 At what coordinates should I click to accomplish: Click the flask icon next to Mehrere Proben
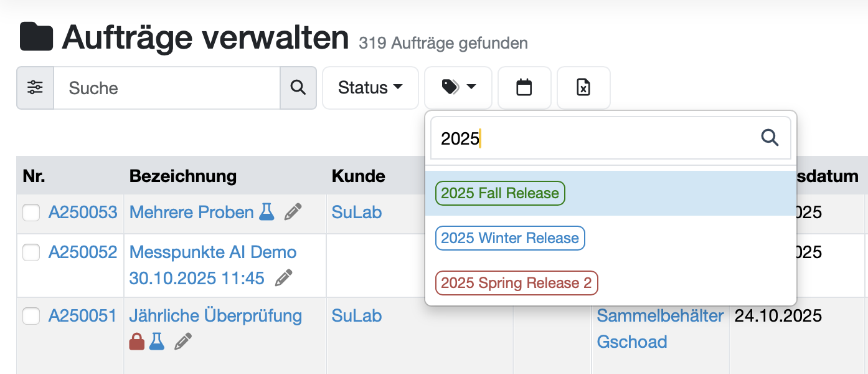tap(267, 212)
